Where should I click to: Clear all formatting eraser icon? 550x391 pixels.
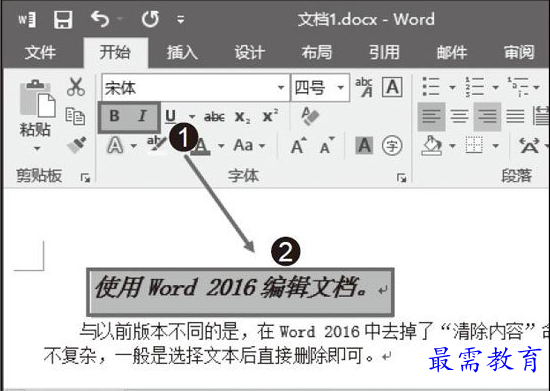coord(310,116)
